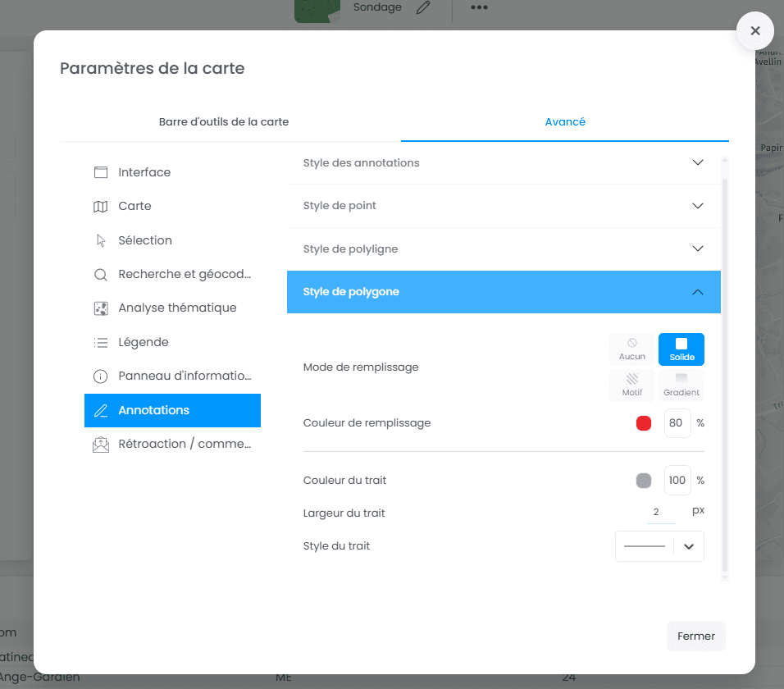Click the info circle icon for Panneau d'information
The height and width of the screenshot is (689, 784).
[101, 376]
